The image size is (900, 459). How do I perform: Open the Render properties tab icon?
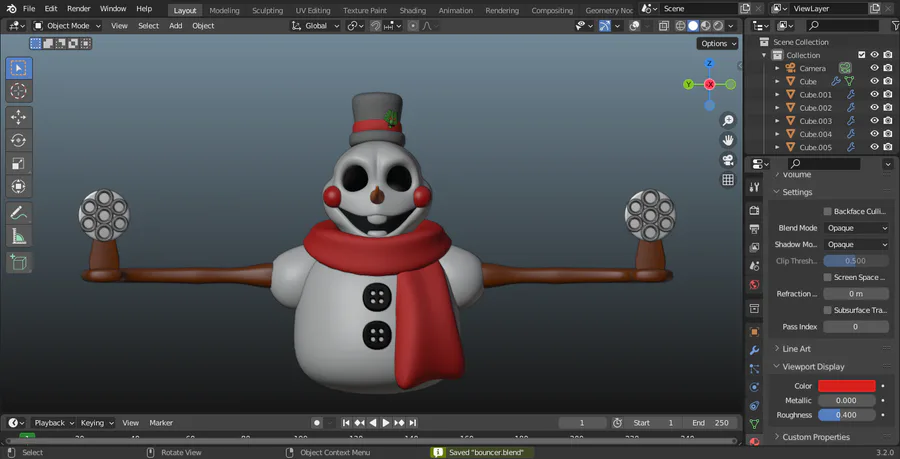tap(754, 211)
